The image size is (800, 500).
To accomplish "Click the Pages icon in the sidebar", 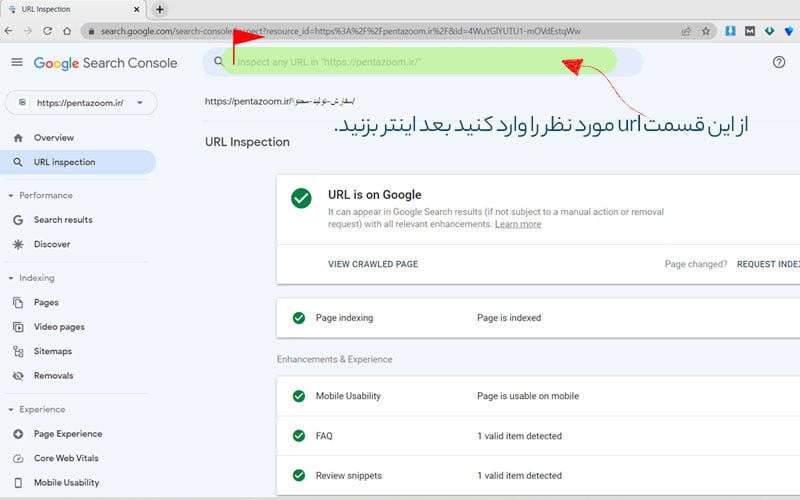I will click(18, 303).
